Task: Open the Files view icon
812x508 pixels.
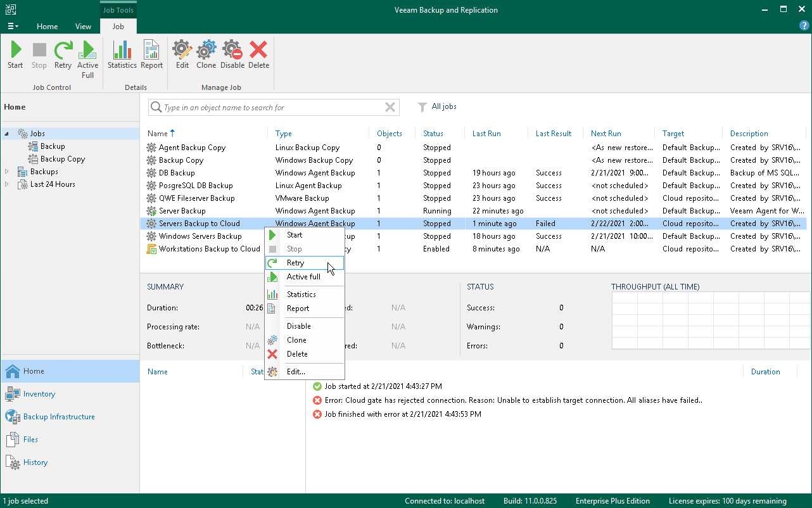Action: (x=13, y=440)
